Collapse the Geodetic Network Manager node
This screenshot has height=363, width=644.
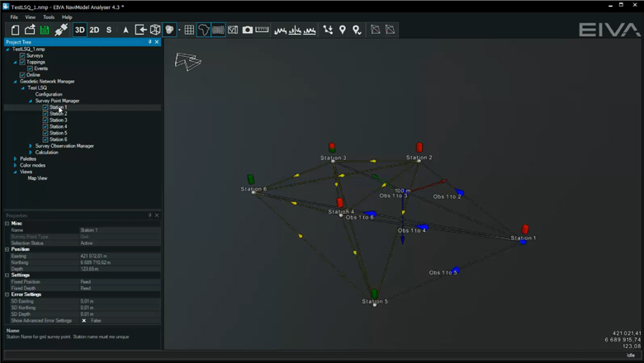pyautogui.click(x=15, y=82)
